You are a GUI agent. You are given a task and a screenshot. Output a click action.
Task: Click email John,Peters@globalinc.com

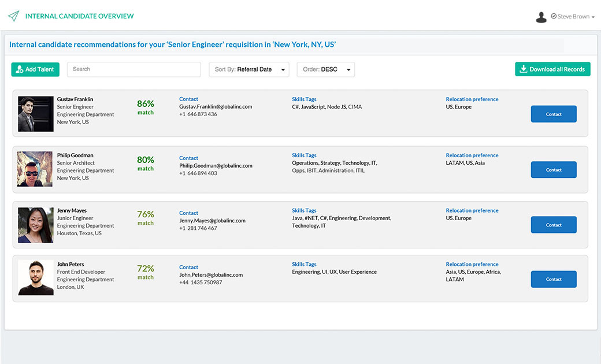pyautogui.click(x=211, y=274)
